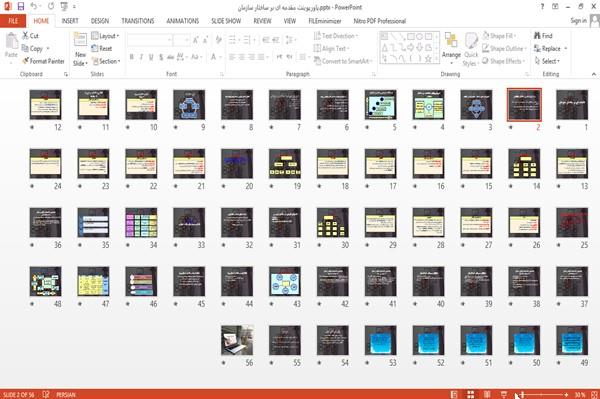The image size is (600, 399).
Task: Switch to the ANIMATIONS tab
Action: (183, 21)
